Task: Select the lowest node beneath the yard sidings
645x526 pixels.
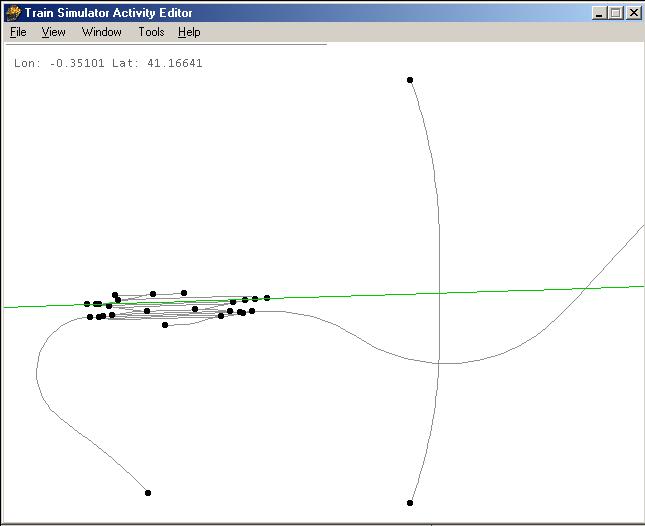Action: point(165,325)
